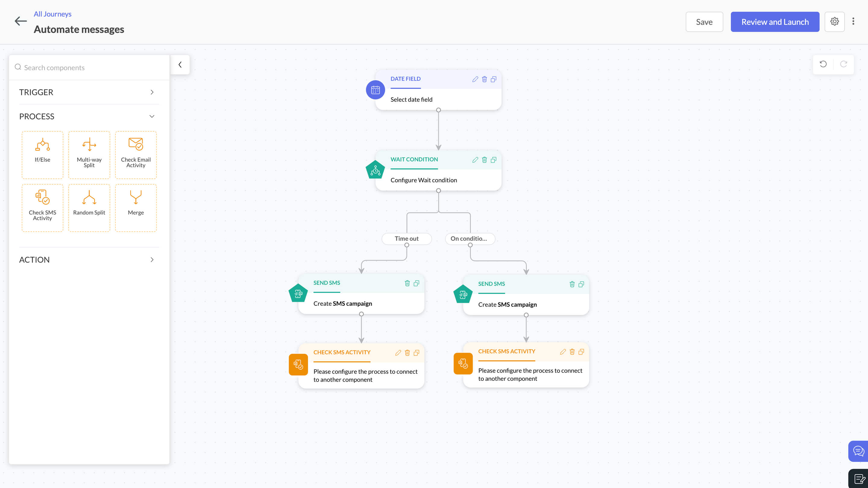The image size is (868, 488).
Task: Select the On condition branch label
Action: coord(470,239)
